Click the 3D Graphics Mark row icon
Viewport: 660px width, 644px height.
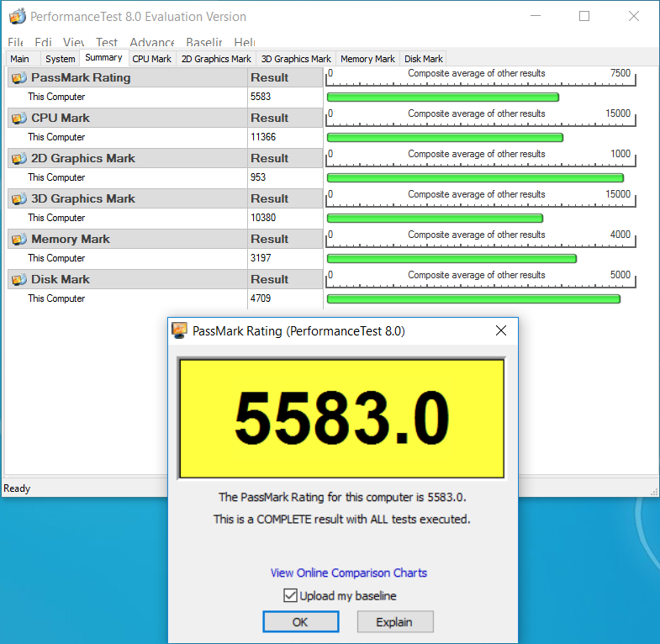point(19,198)
